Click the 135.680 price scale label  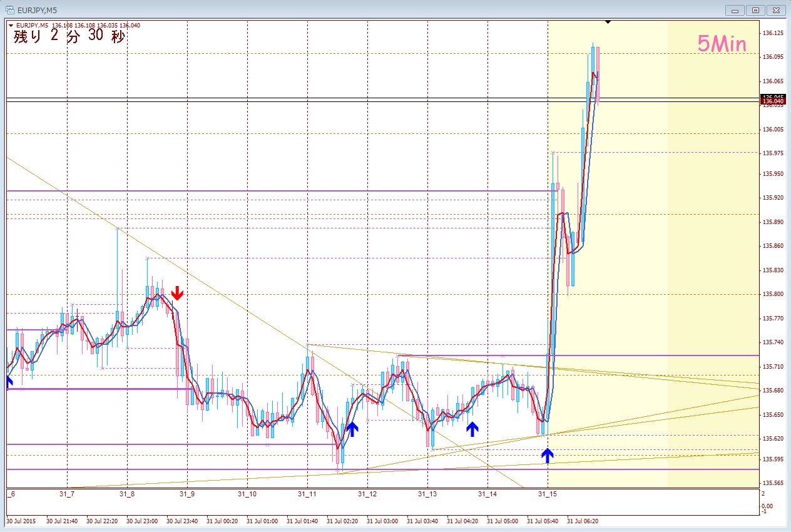773,391
